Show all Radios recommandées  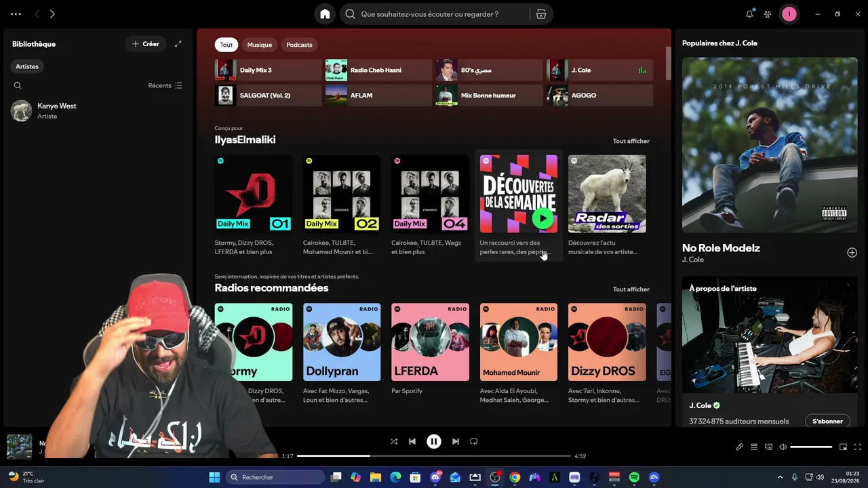tap(631, 289)
